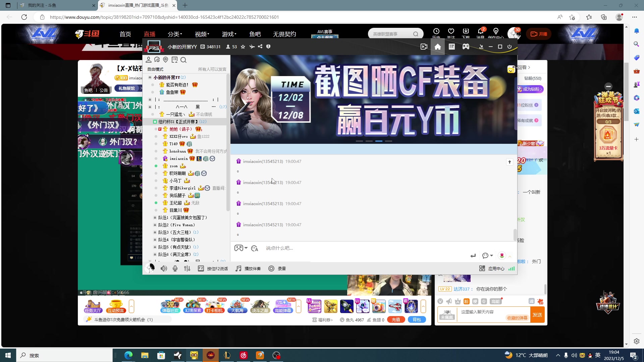
Task: Open the YY home tab icon
Action: pyautogui.click(x=438, y=47)
